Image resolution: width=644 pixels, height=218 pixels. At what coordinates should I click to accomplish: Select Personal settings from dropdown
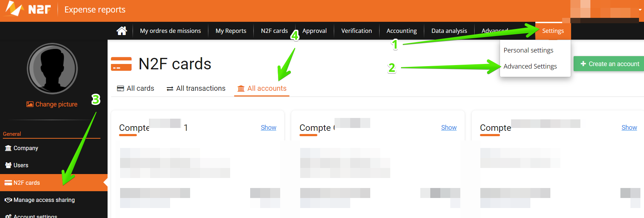pyautogui.click(x=528, y=50)
